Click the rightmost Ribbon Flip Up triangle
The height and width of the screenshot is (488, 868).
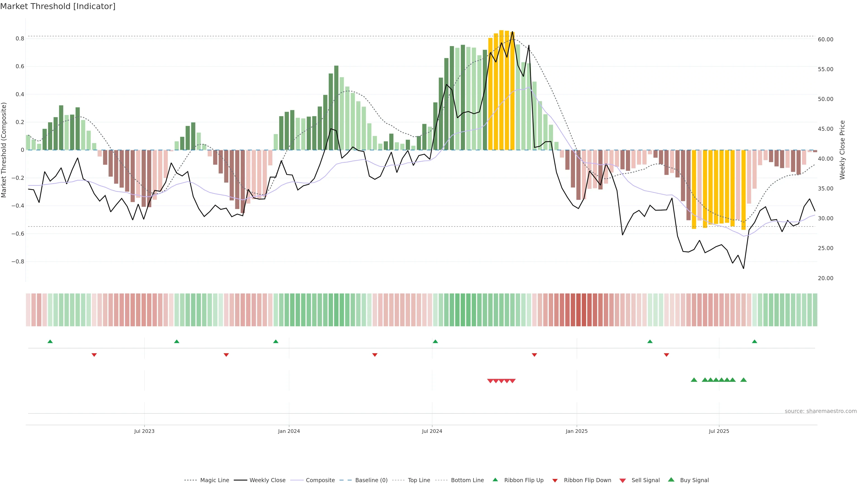(755, 342)
